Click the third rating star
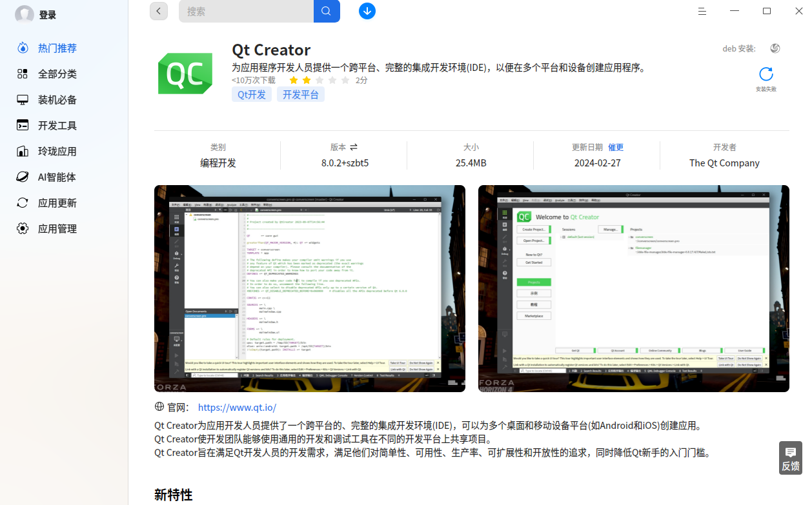 click(320, 81)
